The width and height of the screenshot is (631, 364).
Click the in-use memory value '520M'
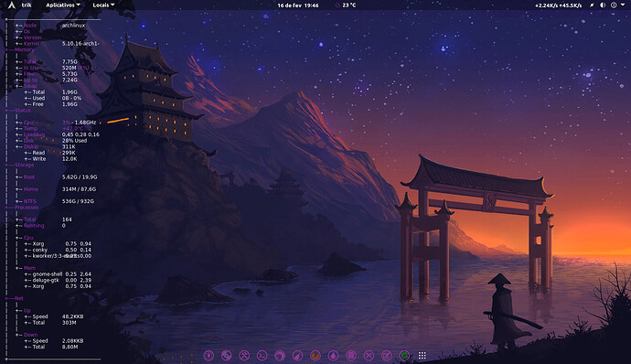coord(70,68)
